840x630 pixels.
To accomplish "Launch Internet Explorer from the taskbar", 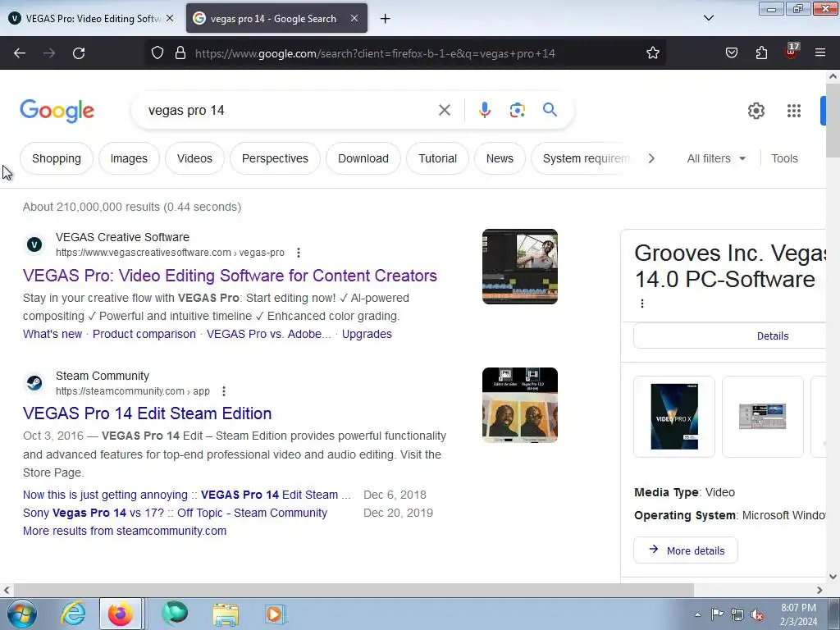I will point(73,614).
